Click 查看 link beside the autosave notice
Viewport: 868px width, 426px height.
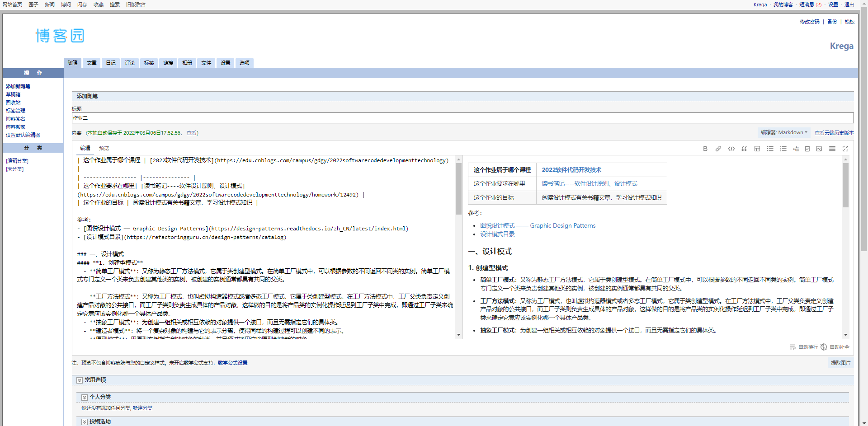192,133
